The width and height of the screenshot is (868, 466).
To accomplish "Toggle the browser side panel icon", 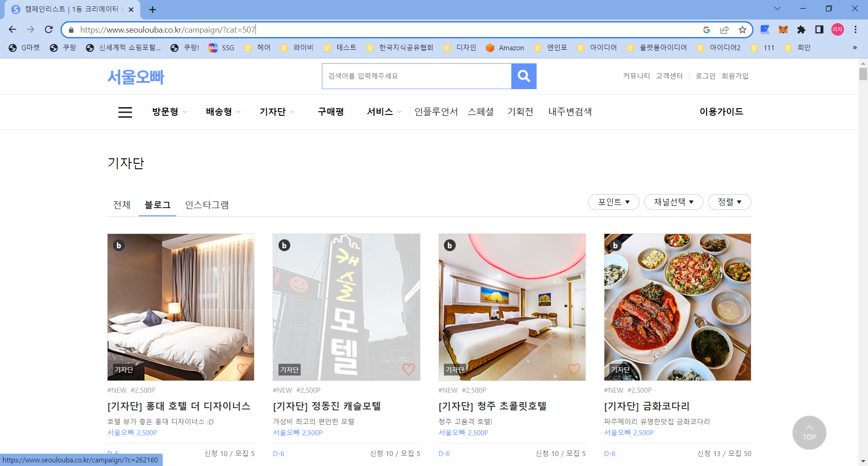I will (819, 29).
